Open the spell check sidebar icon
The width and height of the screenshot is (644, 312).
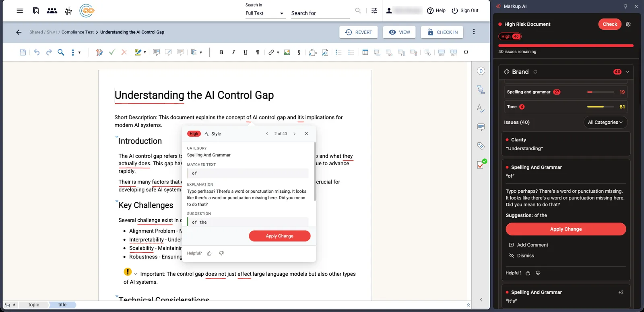[481, 108]
